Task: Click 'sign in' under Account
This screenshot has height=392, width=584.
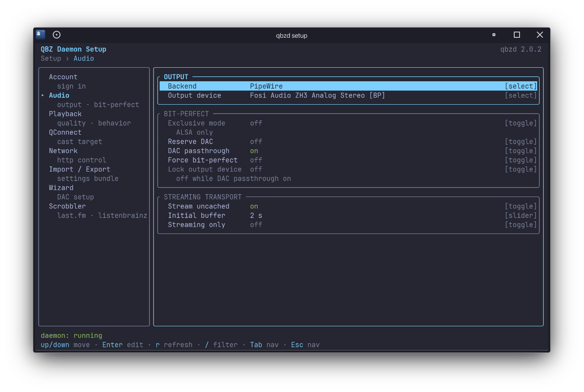Action: click(71, 86)
